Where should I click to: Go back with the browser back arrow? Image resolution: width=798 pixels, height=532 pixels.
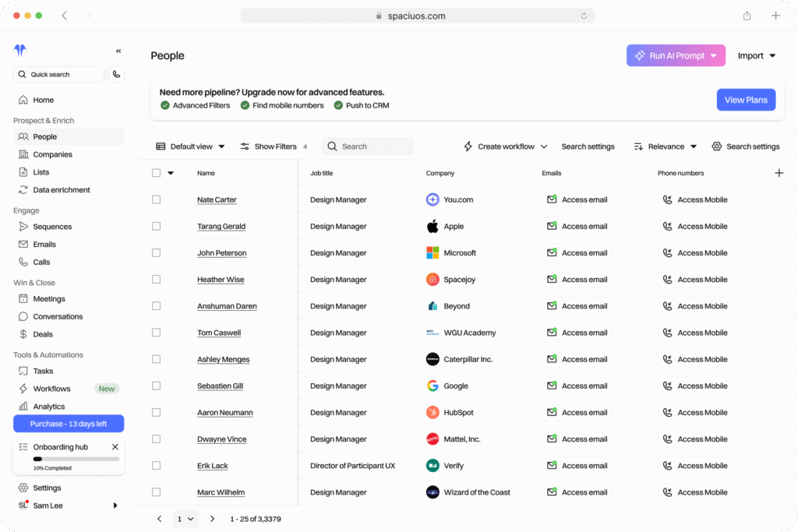click(x=65, y=16)
